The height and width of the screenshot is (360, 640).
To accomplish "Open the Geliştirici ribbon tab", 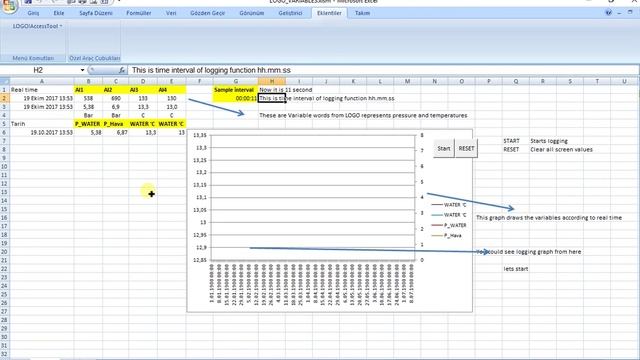I will pyautogui.click(x=290, y=13).
